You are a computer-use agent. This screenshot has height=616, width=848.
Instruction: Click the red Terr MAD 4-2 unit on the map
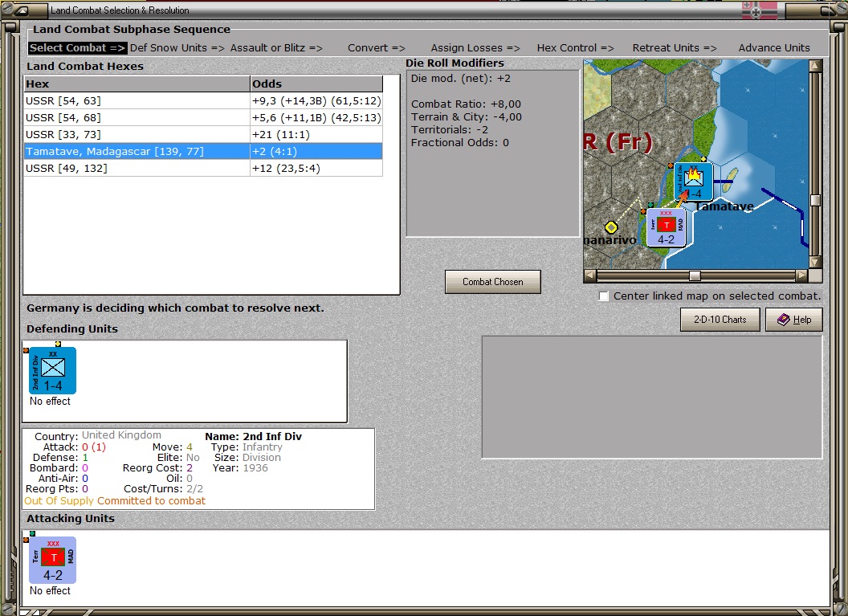(667, 228)
